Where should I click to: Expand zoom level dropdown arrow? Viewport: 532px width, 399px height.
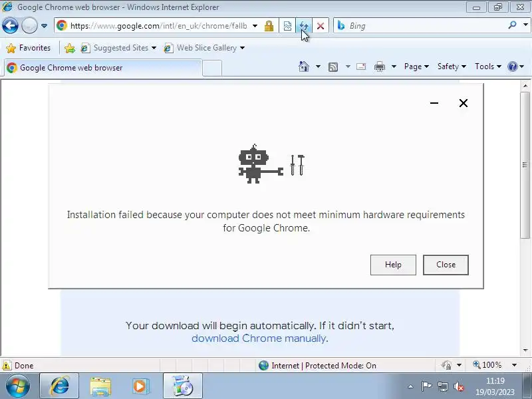pyautogui.click(x=514, y=365)
